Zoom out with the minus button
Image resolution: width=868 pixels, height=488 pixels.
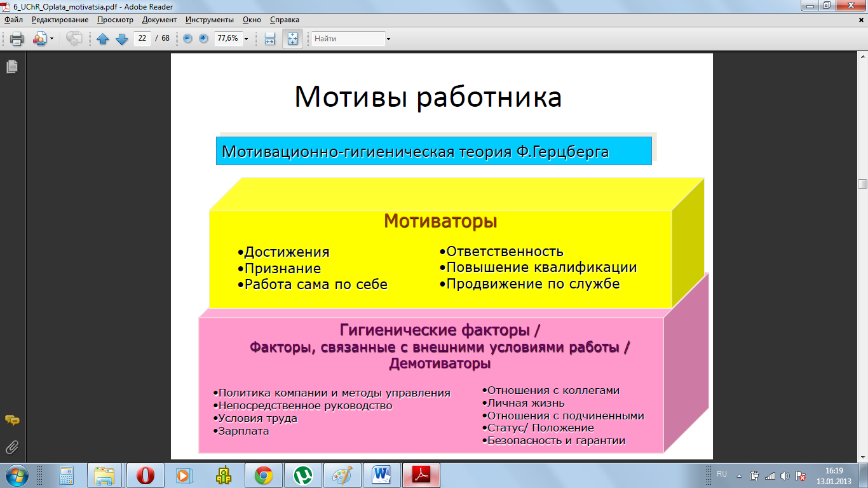click(x=187, y=38)
